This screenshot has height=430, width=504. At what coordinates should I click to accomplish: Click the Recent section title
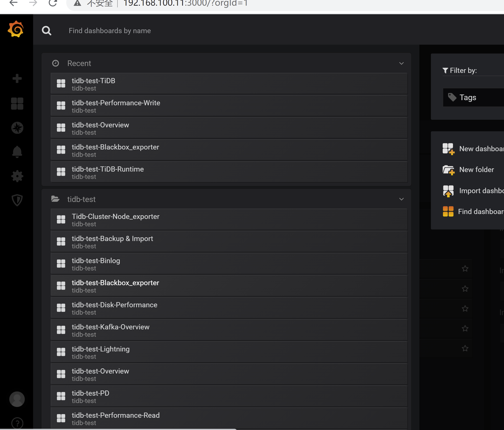click(79, 63)
